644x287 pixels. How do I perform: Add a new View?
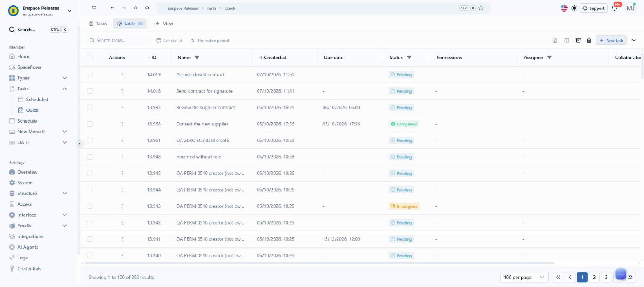pyautogui.click(x=164, y=23)
